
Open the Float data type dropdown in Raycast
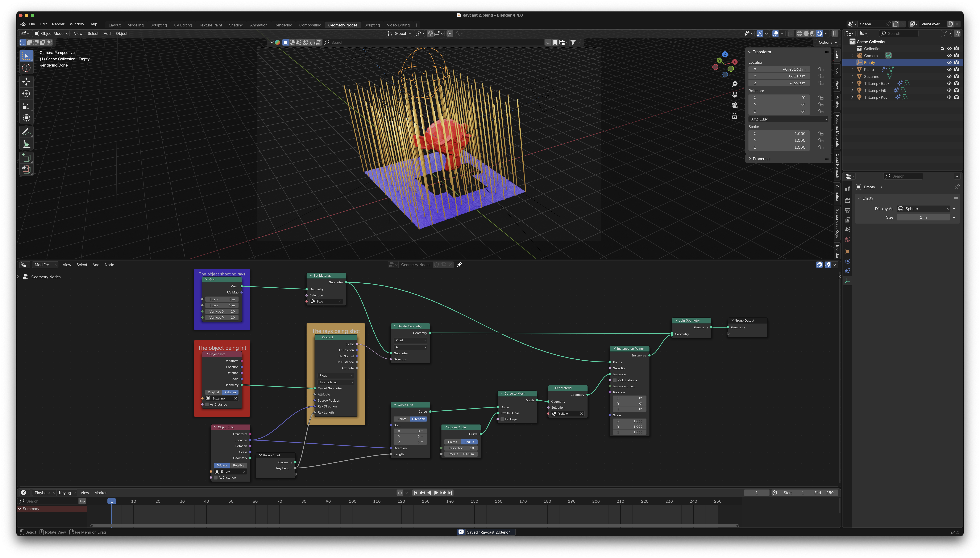(336, 376)
